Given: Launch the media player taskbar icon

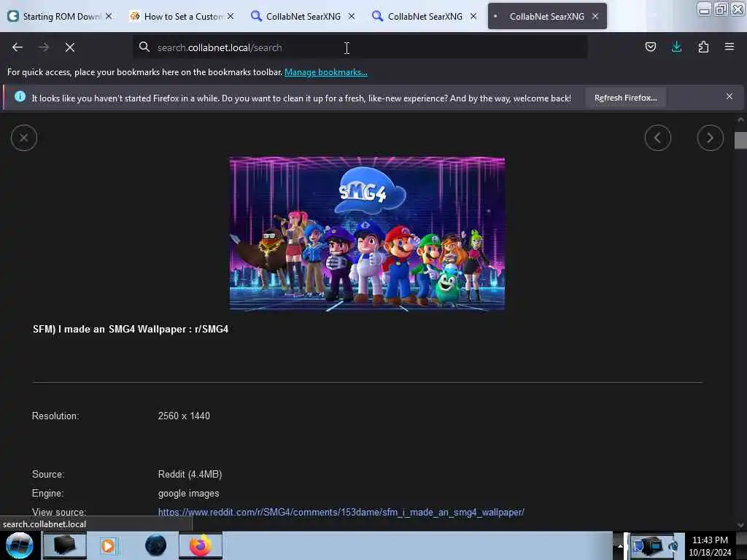Looking at the screenshot, I should (109, 545).
